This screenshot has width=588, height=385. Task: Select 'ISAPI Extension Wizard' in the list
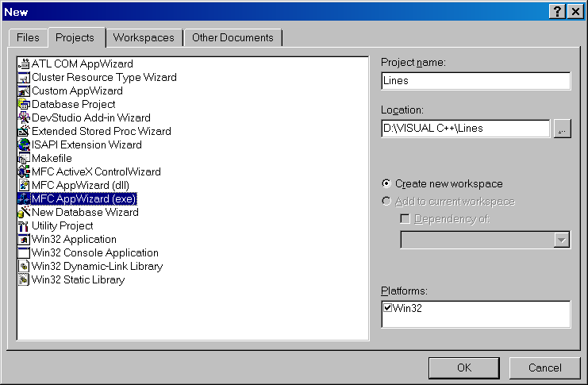coord(86,144)
